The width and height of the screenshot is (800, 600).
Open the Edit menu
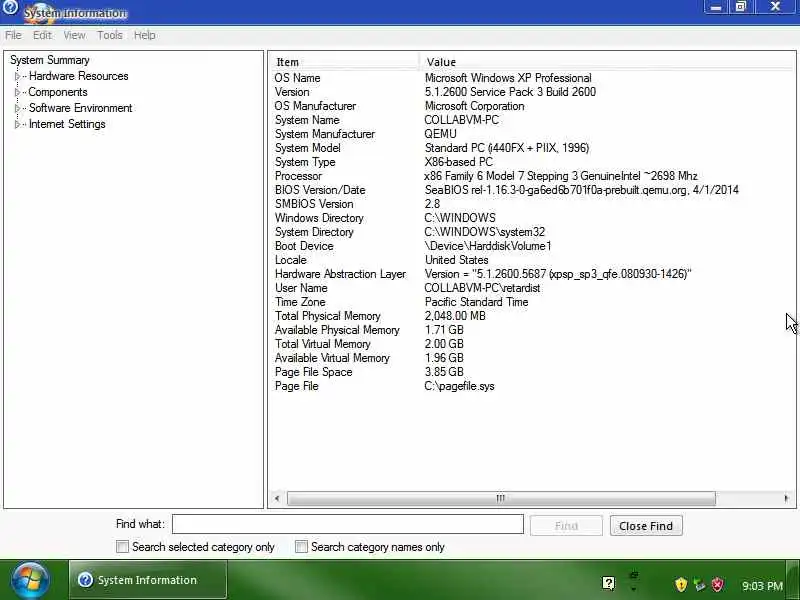coord(42,35)
